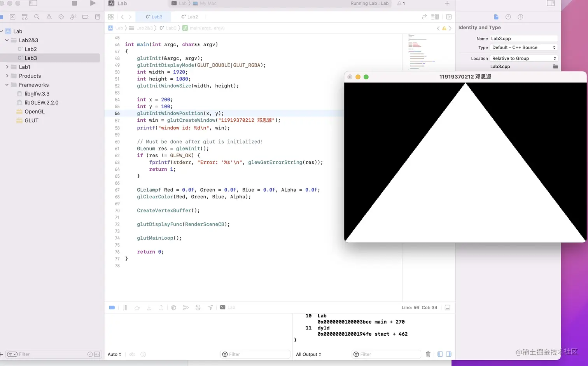Viewport: 588px width, 366px height.
Task: Open the Issue navigator warning triangle icon
Action: coord(49,17)
